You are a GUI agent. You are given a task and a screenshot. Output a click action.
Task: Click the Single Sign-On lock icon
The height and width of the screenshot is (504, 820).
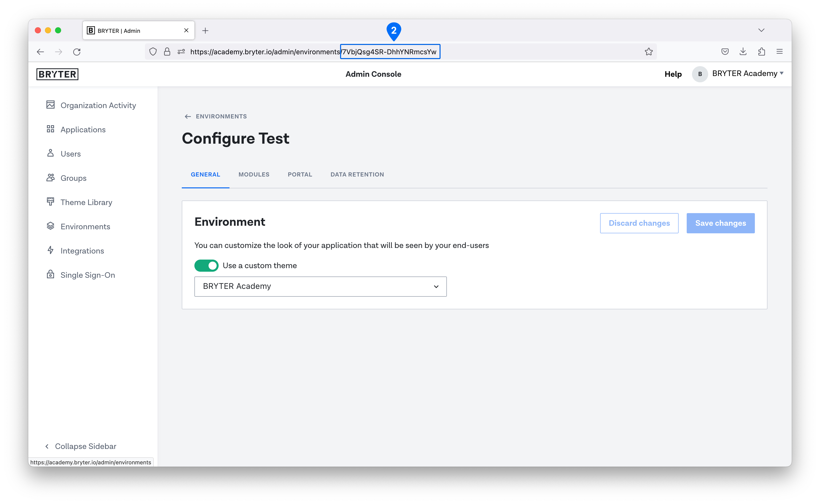(x=50, y=274)
